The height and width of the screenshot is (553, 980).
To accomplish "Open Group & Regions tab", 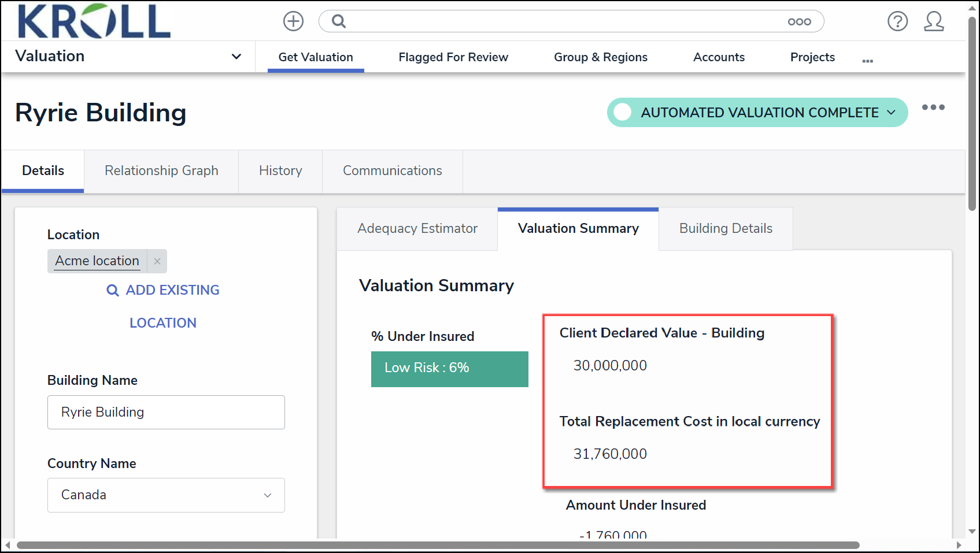I will click(601, 57).
